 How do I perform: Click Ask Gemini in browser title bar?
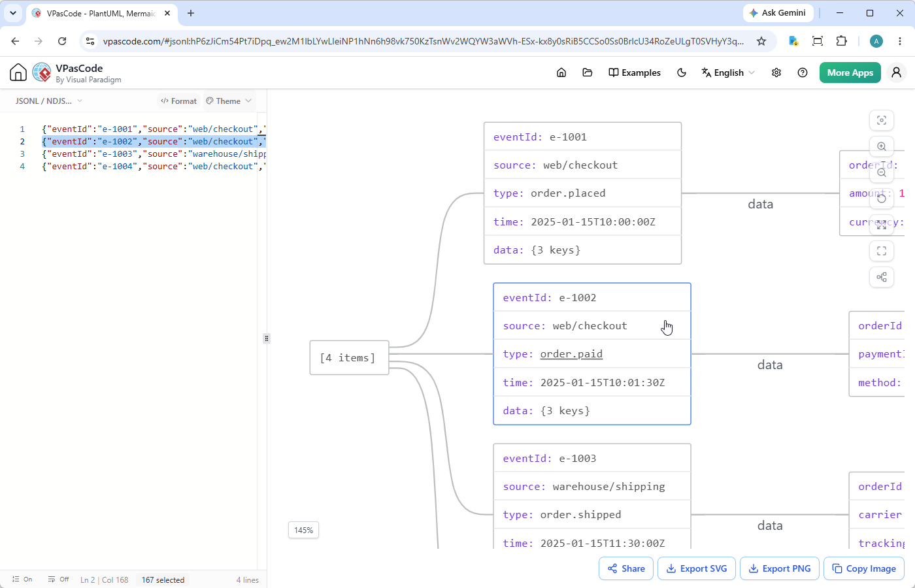pyautogui.click(x=777, y=13)
